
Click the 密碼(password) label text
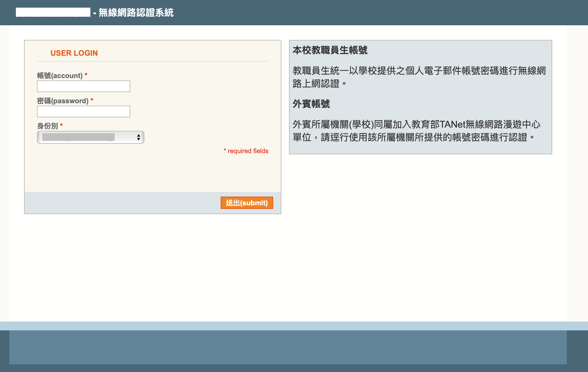tap(62, 101)
